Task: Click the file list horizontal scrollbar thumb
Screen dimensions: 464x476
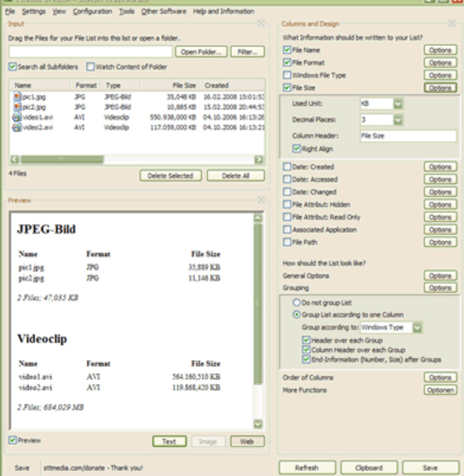Action: 62,159
